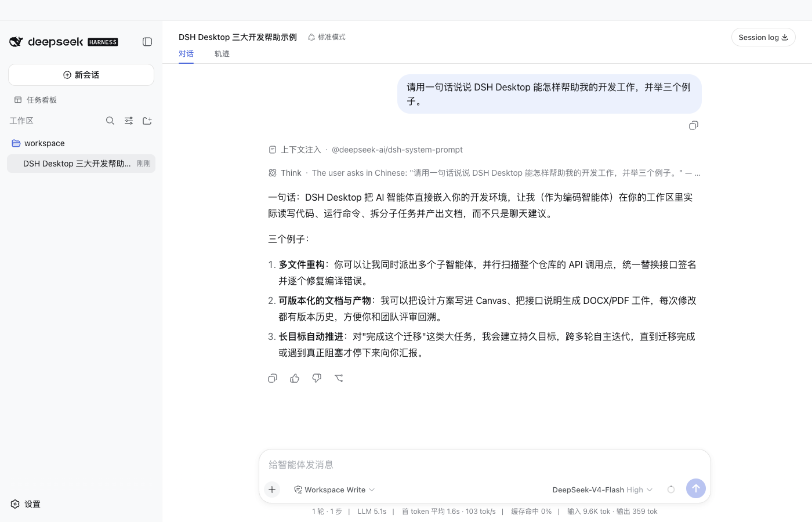This screenshot has height=522, width=812.
Task: Click the HARNESS badge
Action: pyautogui.click(x=103, y=42)
